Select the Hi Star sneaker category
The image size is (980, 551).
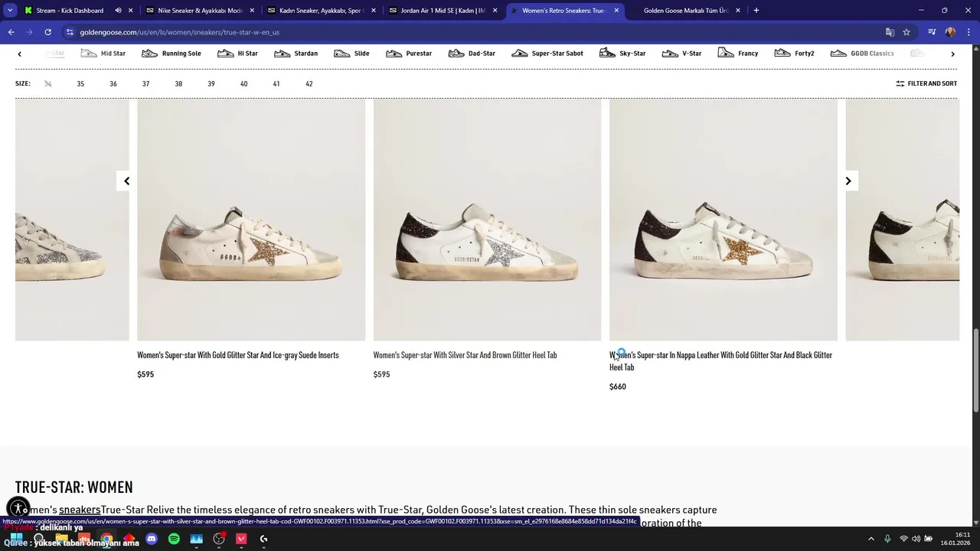237,54
